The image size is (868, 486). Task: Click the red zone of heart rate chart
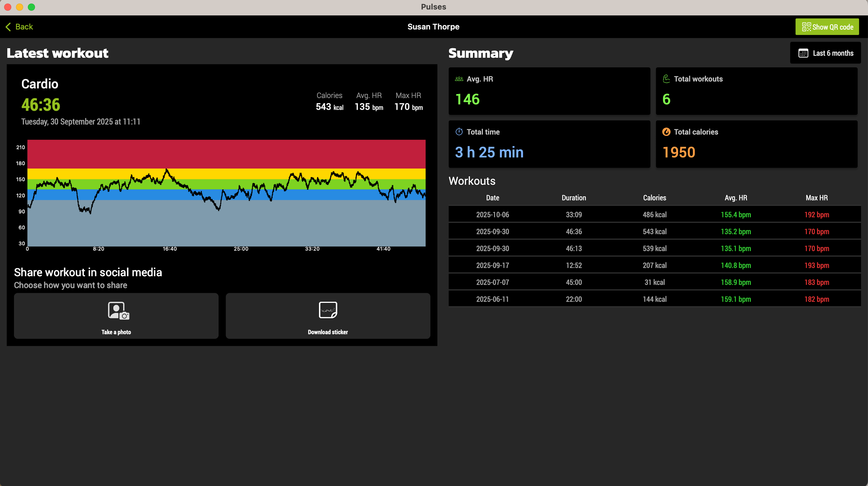(x=226, y=154)
